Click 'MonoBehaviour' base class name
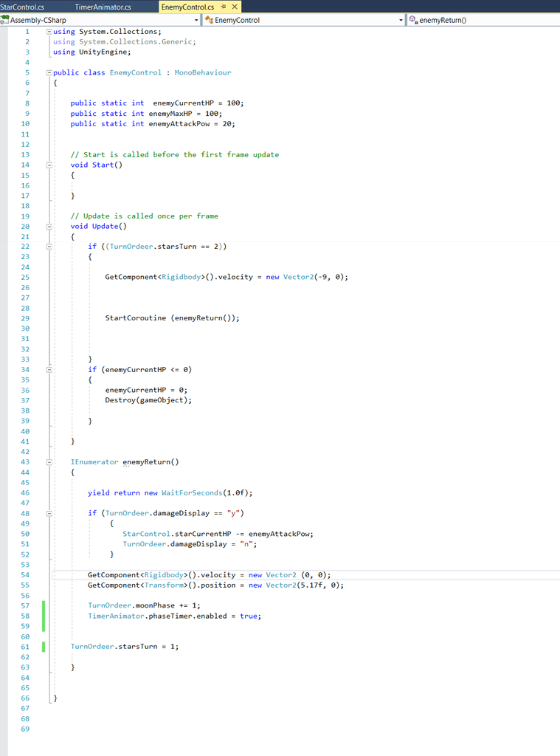 pyautogui.click(x=202, y=72)
